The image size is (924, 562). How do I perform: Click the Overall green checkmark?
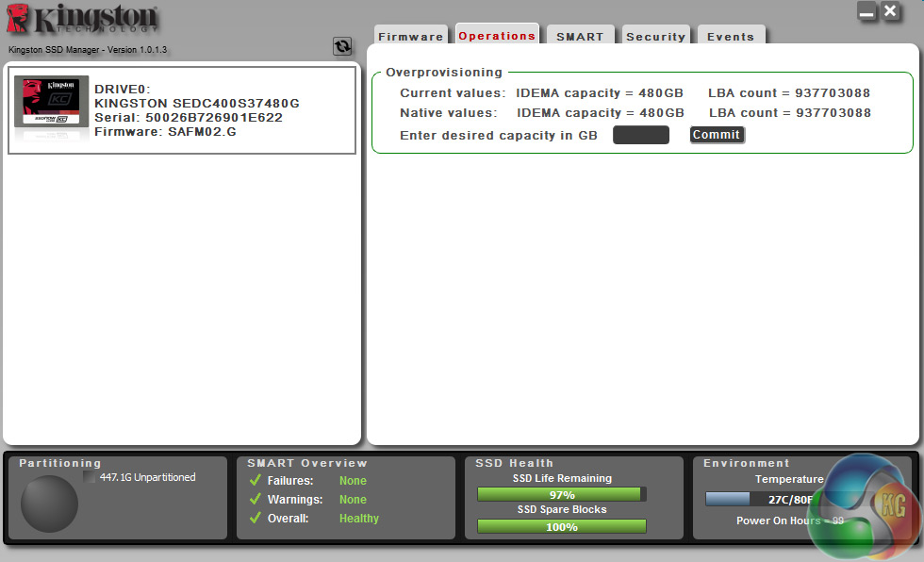(x=256, y=518)
